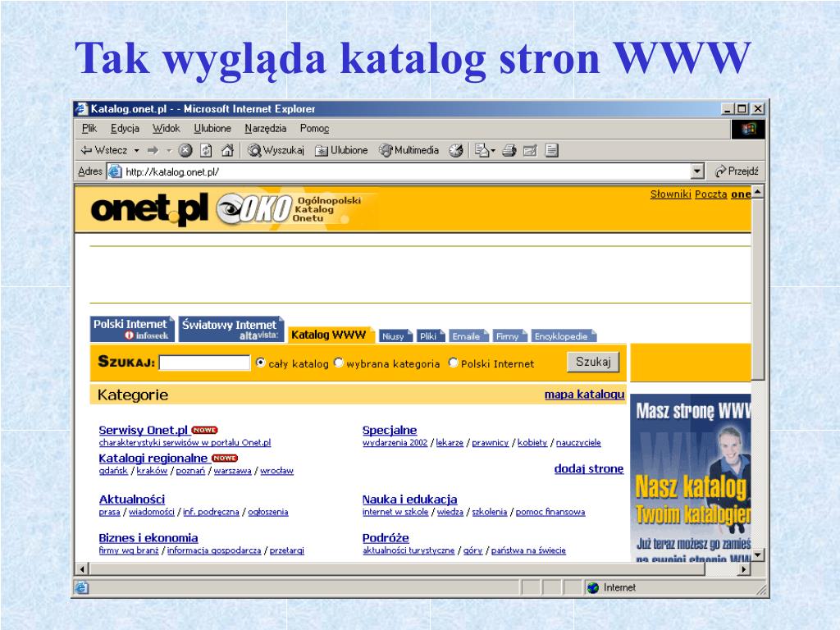Switch to the Niusy tab
The width and height of the screenshot is (840, 630).
[x=395, y=336]
